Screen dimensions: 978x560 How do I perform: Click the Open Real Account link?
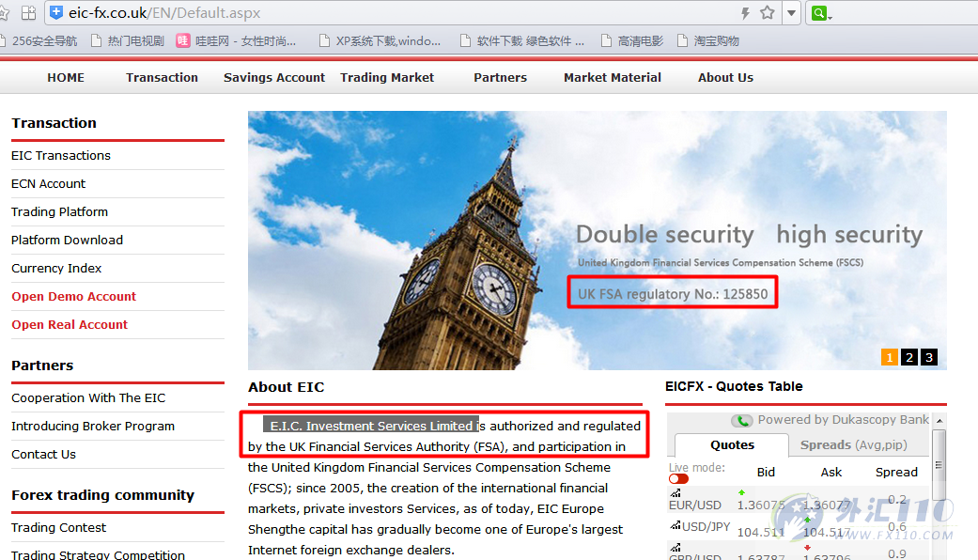[70, 325]
